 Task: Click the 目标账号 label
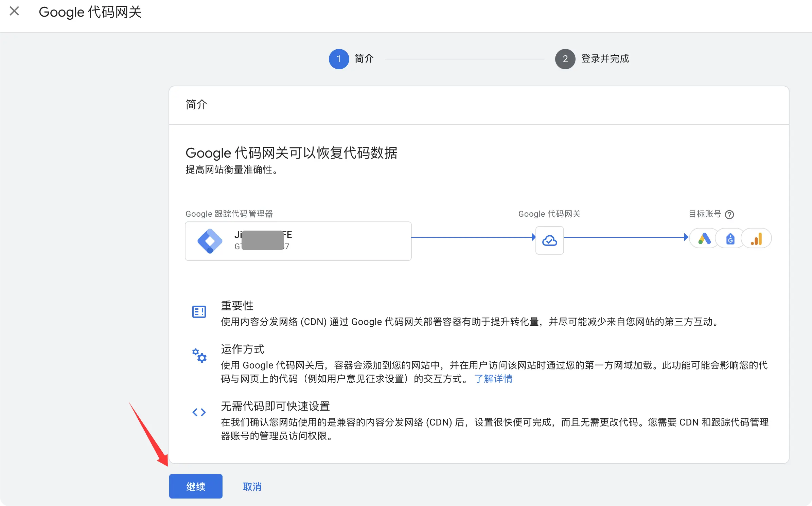[x=705, y=214]
